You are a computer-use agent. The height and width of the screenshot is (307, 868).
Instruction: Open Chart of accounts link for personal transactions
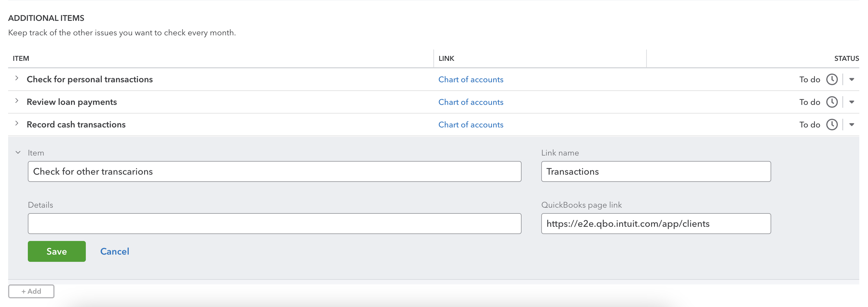coord(471,79)
